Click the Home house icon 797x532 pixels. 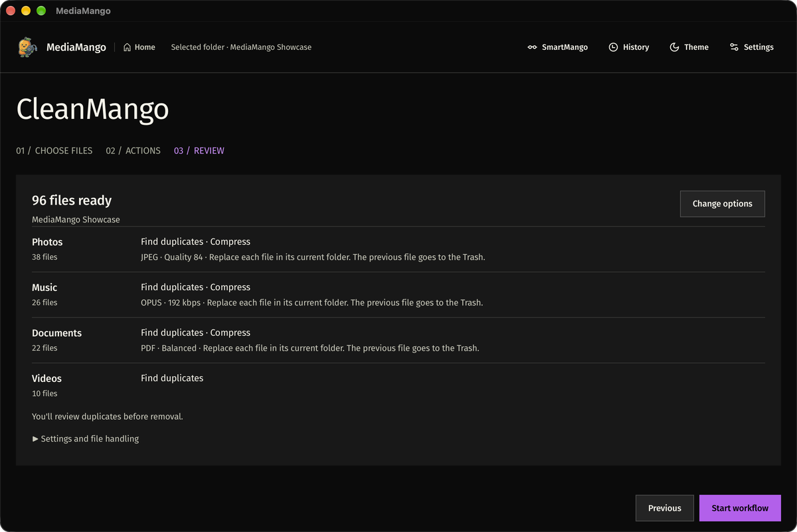(127, 47)
